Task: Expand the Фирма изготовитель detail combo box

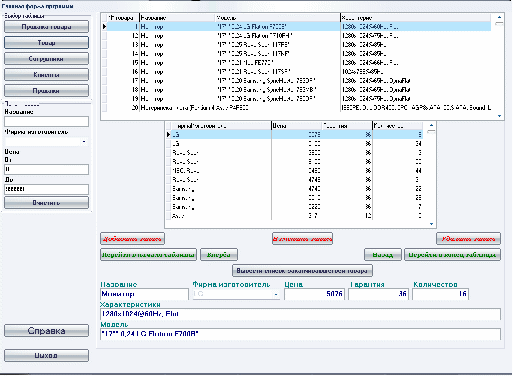Action: click(276, 294)
